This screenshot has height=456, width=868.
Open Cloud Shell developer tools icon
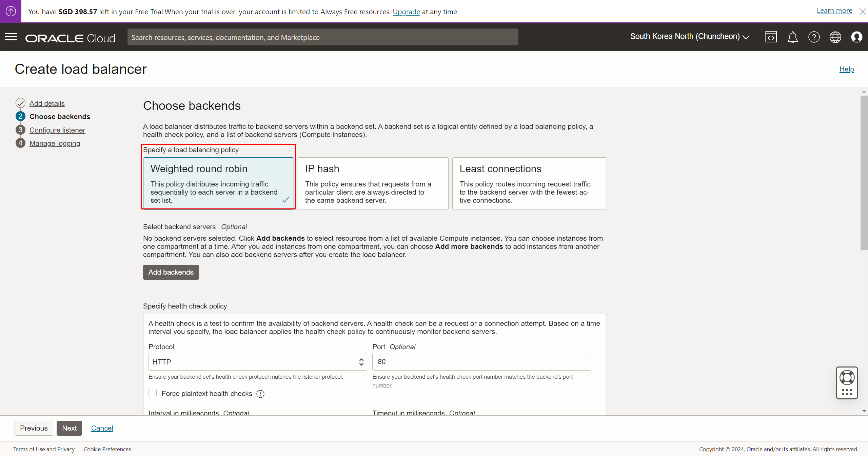tap(771, 37)
